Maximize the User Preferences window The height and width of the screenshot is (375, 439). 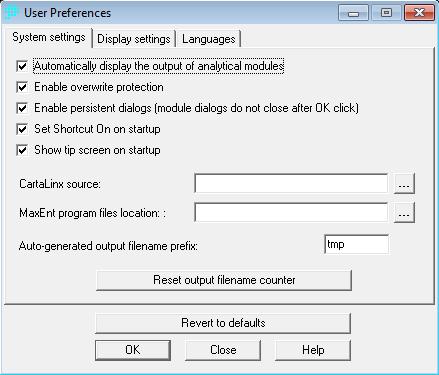coord(386,13)
